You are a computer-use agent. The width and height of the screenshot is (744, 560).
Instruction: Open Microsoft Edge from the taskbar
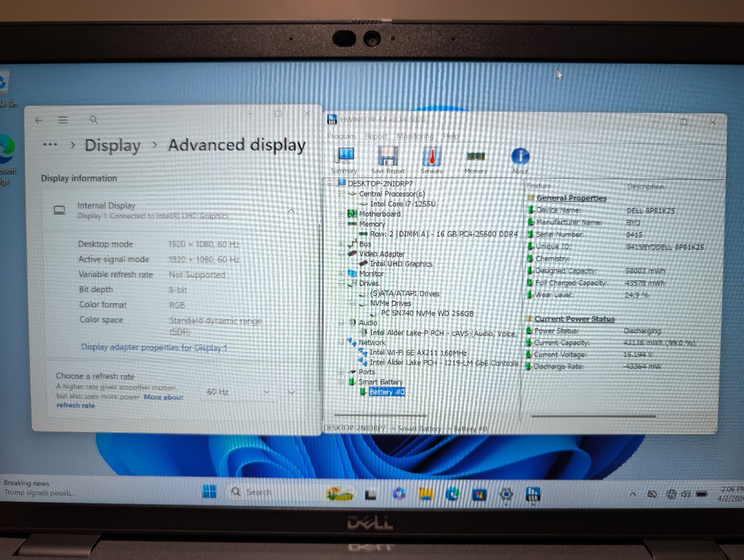[452, 494]
